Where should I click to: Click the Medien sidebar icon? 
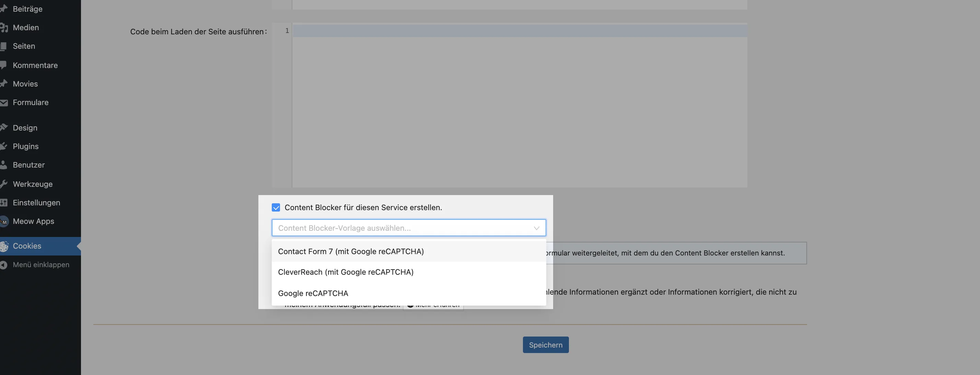click(4, 27)
